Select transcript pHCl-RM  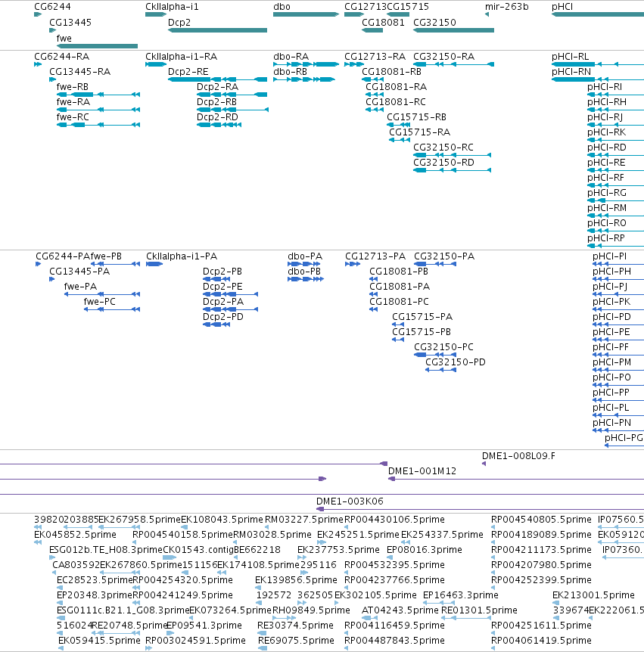[x=607, y=208]
